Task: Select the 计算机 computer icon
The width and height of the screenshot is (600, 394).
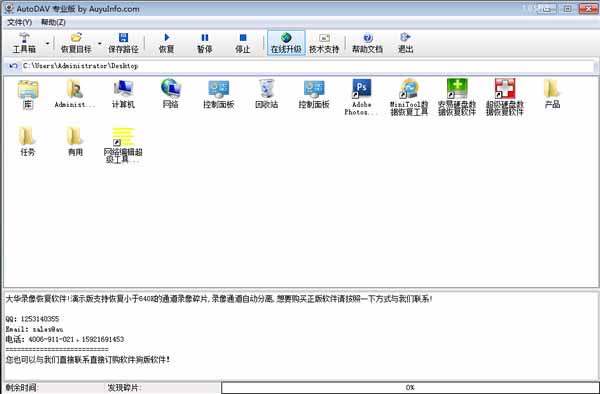Action: [123, 94]
